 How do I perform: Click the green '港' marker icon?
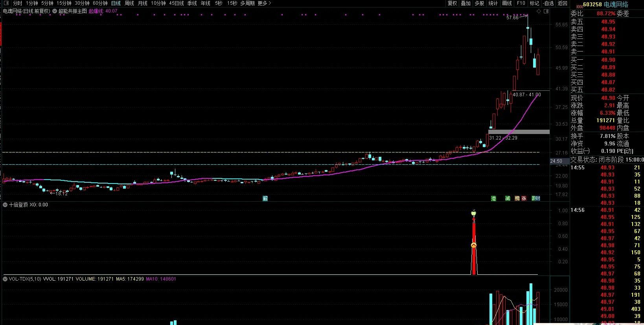point(493,198)
